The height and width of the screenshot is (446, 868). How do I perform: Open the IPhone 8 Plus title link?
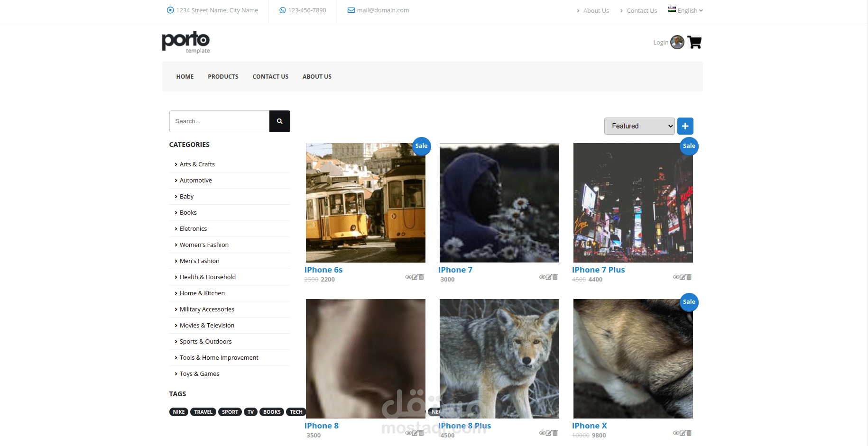[x=465, y=426]
